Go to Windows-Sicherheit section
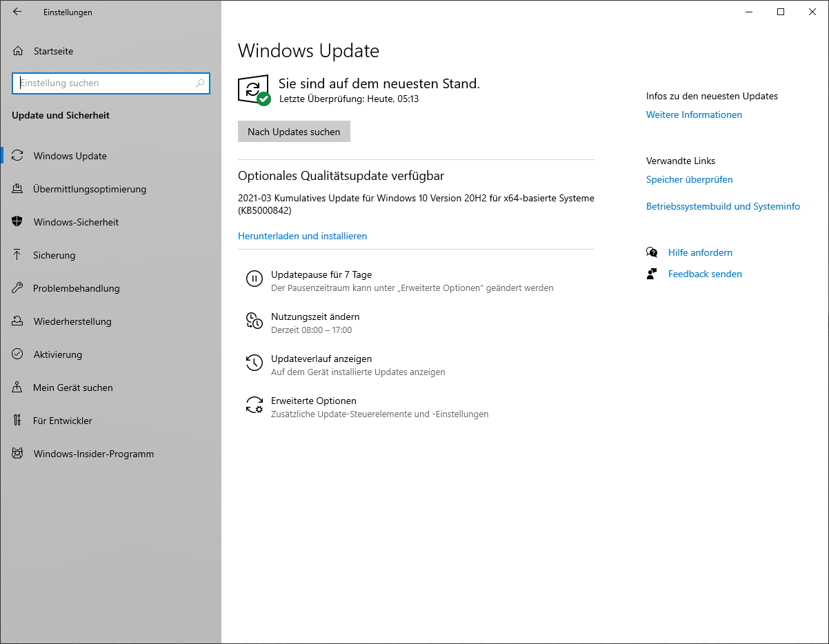The image size is (829, 644). click(x=111, y=222)
